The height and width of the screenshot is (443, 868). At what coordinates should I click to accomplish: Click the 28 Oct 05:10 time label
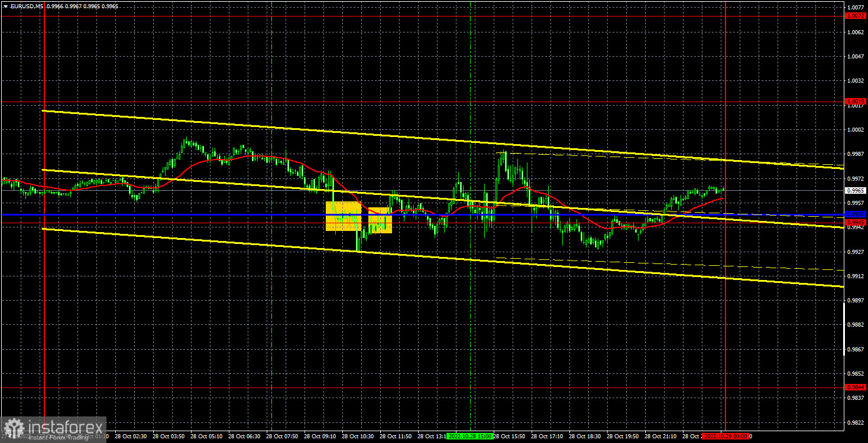point(207,437)
